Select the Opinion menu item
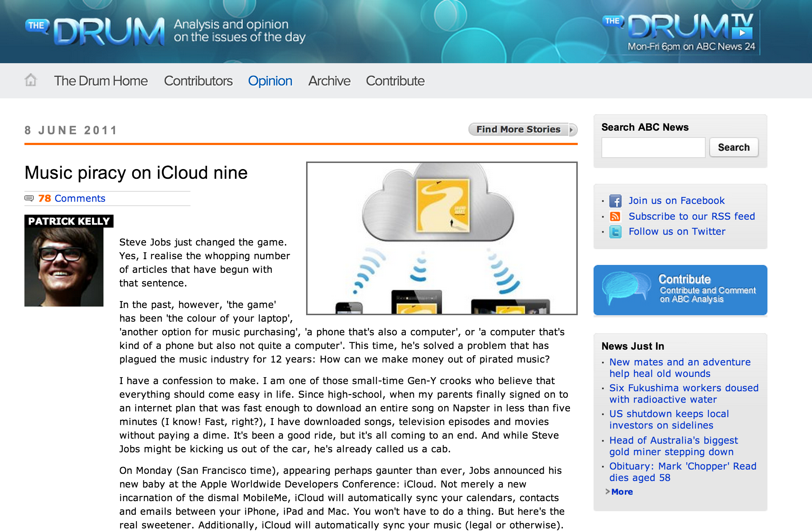The width and height of the screenshot is (812, 532). click(x=270, y=81)
